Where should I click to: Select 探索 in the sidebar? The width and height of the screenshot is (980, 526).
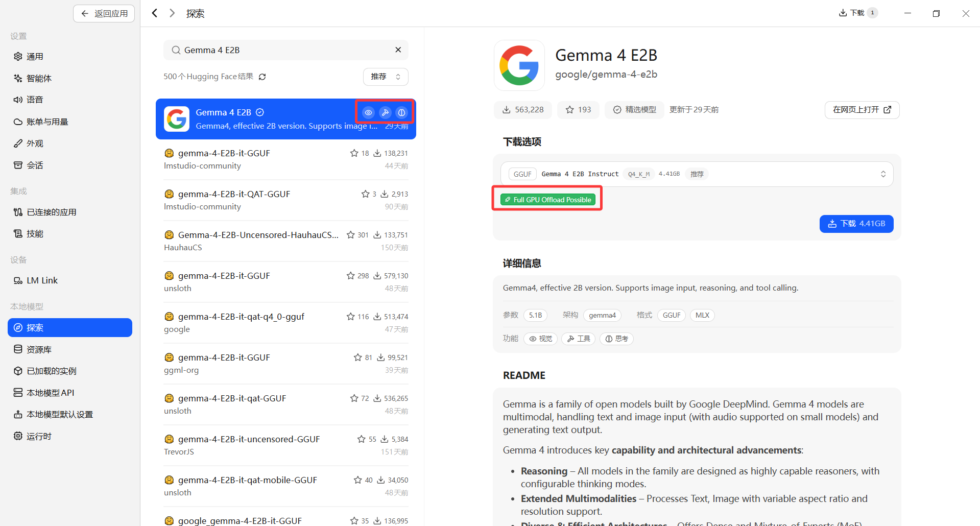click(x=70, y=327)
